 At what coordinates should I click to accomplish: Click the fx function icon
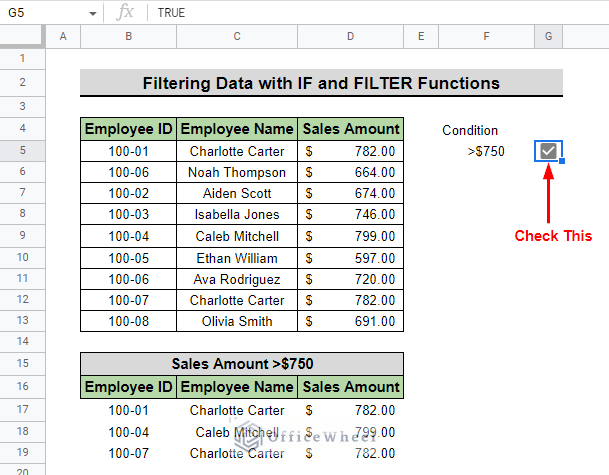(125, 12)
